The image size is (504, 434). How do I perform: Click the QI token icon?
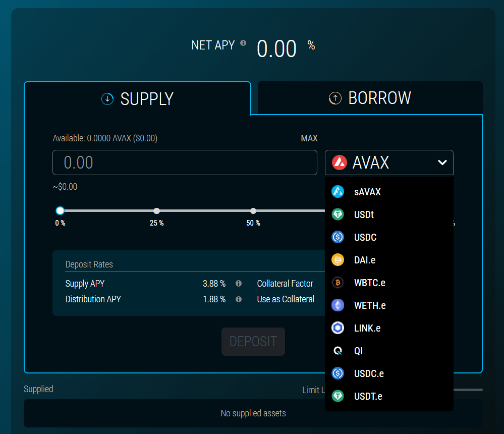tap(338, 351)
